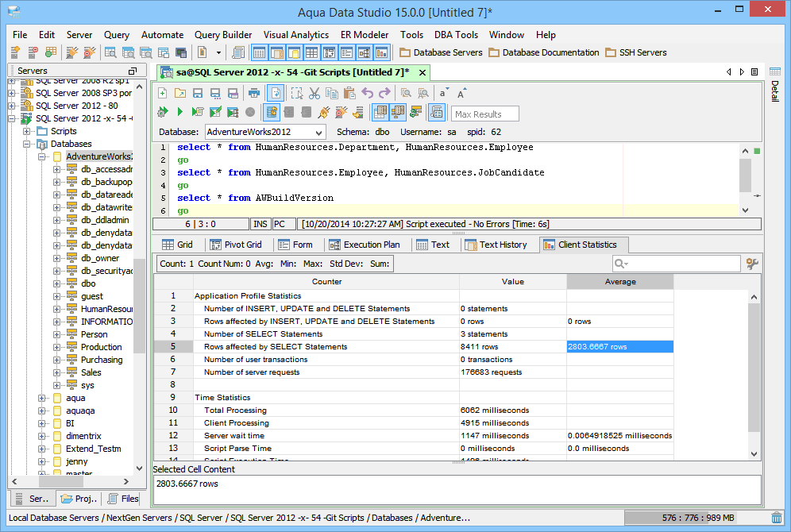Open the DBA Tools menu
The image size is (791, 532).
tap(456, 35)
